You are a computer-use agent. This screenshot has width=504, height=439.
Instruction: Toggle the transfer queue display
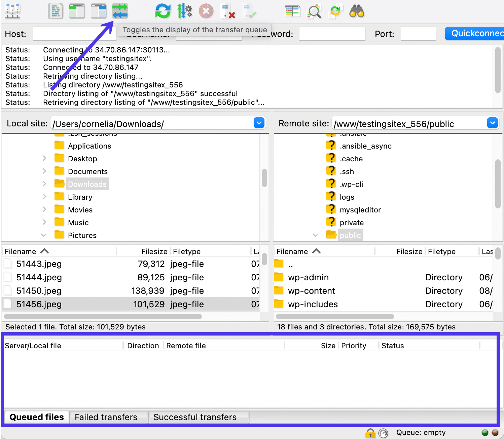pos(120,11)
